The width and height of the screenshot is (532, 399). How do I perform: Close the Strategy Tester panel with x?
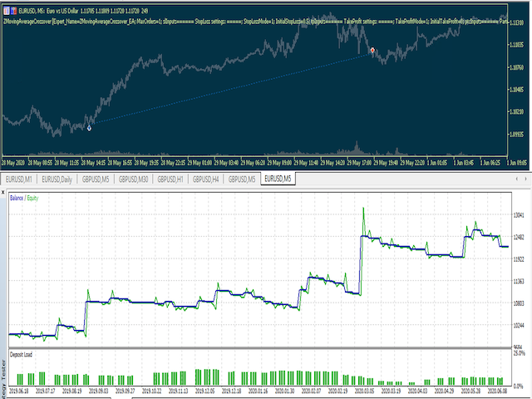pyautogui.click(x=3, y=192)
